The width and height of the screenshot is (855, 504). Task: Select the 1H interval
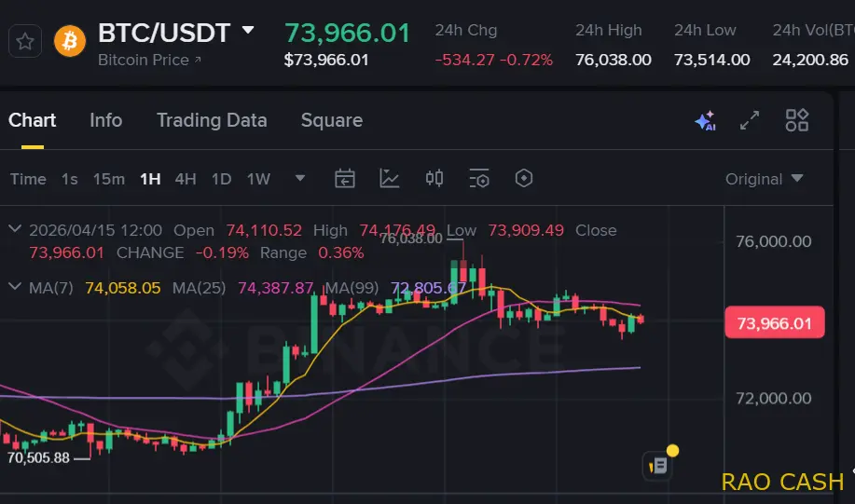[x=150, y=179]
